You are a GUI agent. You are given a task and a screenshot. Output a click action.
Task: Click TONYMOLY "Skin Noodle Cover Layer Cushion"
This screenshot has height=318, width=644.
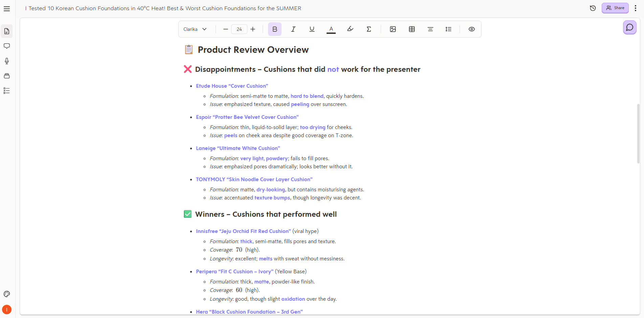pos(254,179)
